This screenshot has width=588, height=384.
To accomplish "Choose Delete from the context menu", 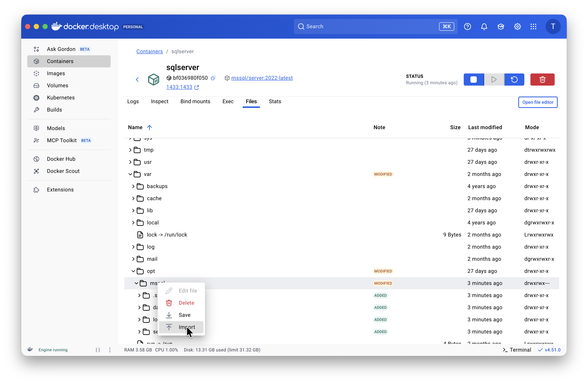I will (181, 303).
